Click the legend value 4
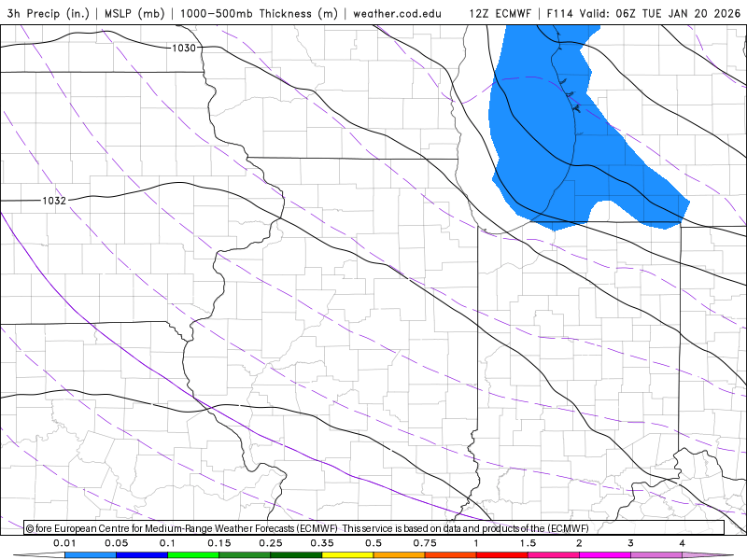 coord(683,543)
